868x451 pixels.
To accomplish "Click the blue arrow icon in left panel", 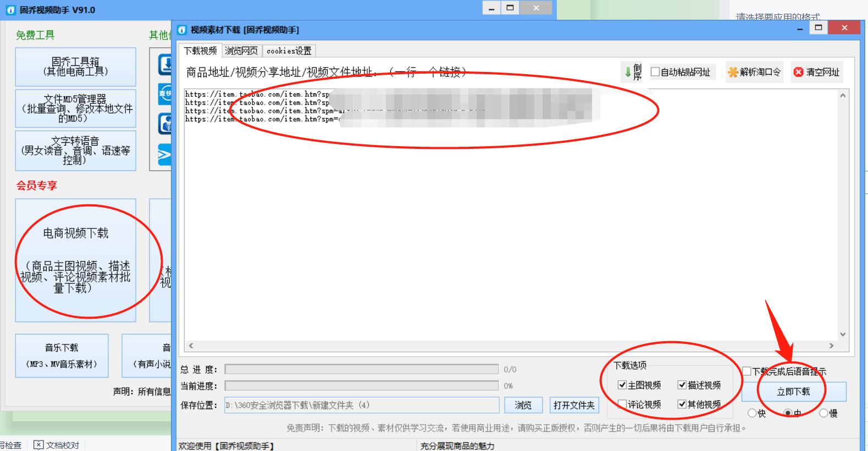I will pyautogui.click(x=164, y=155).
